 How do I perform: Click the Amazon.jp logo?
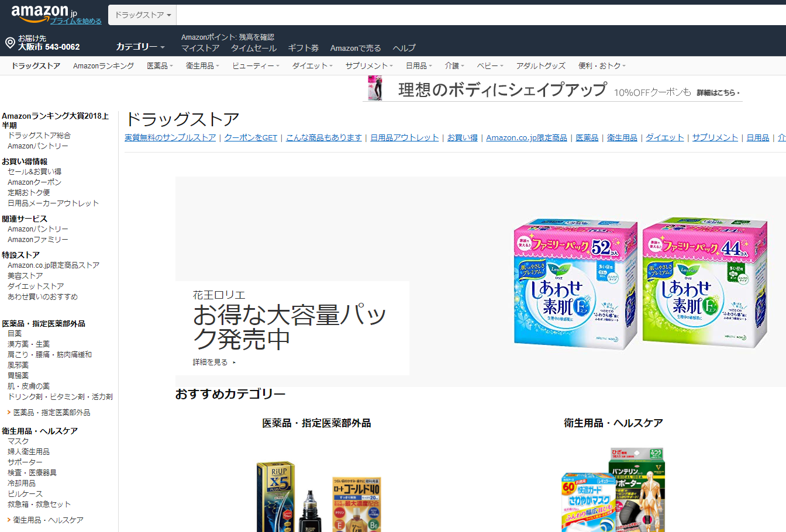[40, 13]
